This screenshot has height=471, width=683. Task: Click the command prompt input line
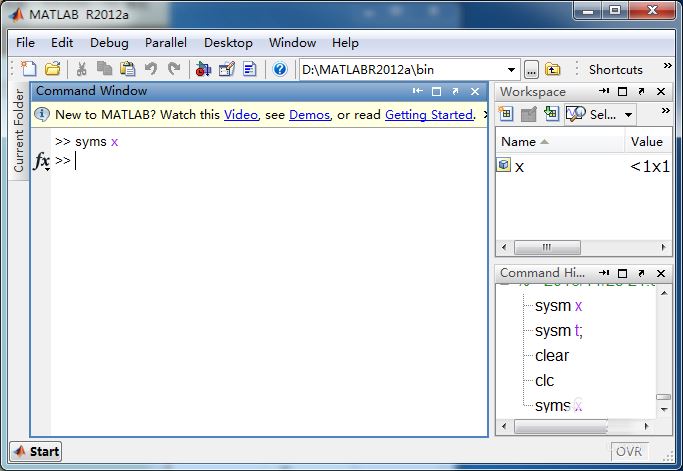[x=270, y=161]
